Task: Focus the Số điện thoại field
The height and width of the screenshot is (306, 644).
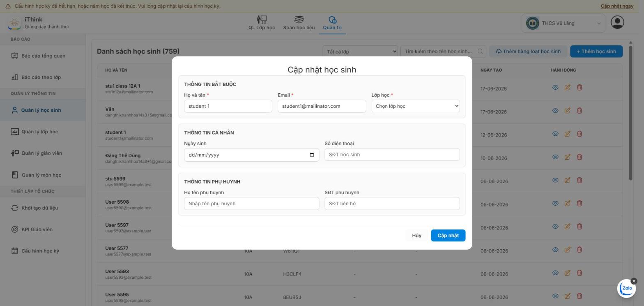Action: [392, 155]
